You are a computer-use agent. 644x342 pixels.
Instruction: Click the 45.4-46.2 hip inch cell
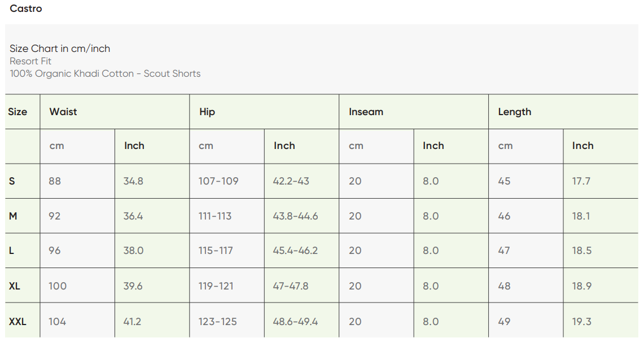pos(295,251)
